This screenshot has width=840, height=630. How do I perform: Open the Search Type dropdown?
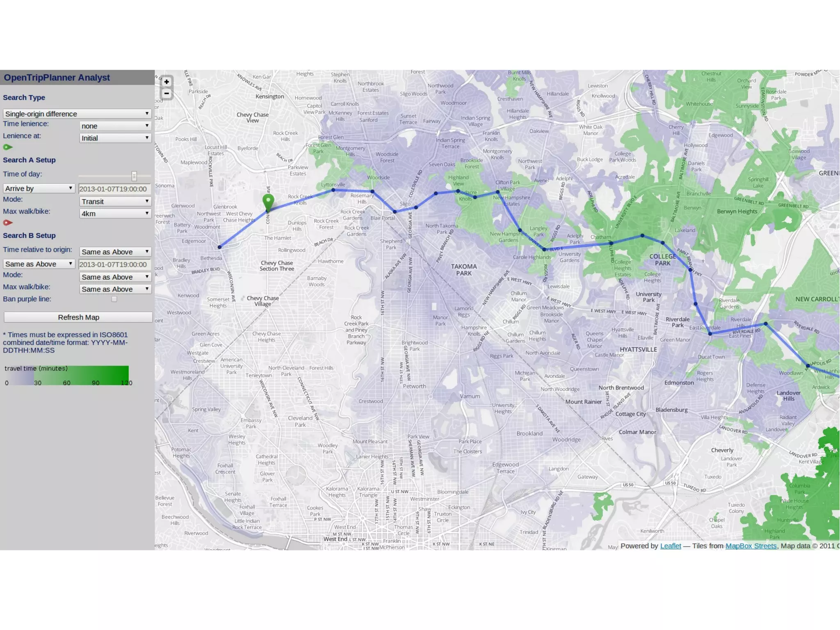pyautogui.click(x=77, y=114)
